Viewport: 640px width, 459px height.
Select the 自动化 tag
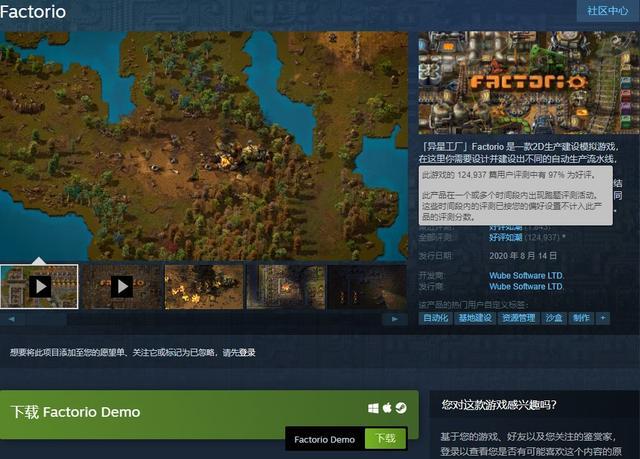point(436,318)
